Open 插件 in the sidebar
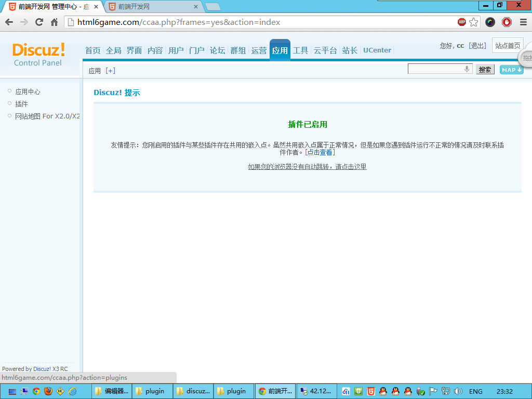Screen dimensions: 532x399 pos(21,104)
